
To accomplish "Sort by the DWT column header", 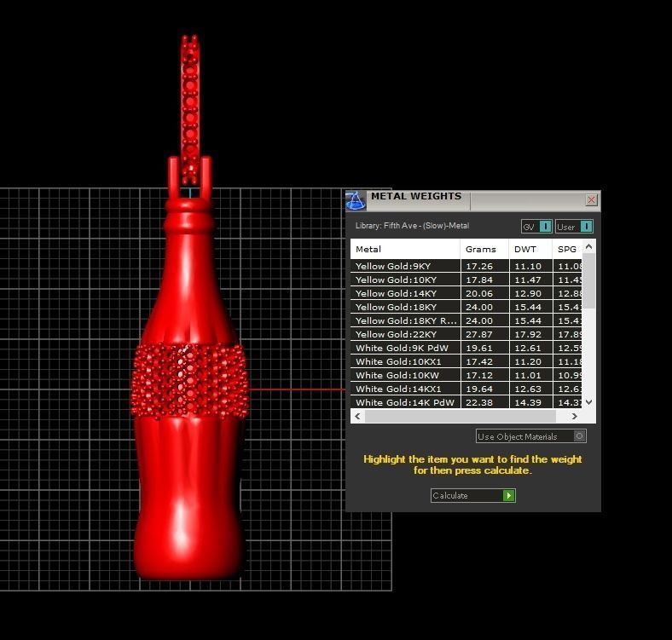I will tap(530, 250).
